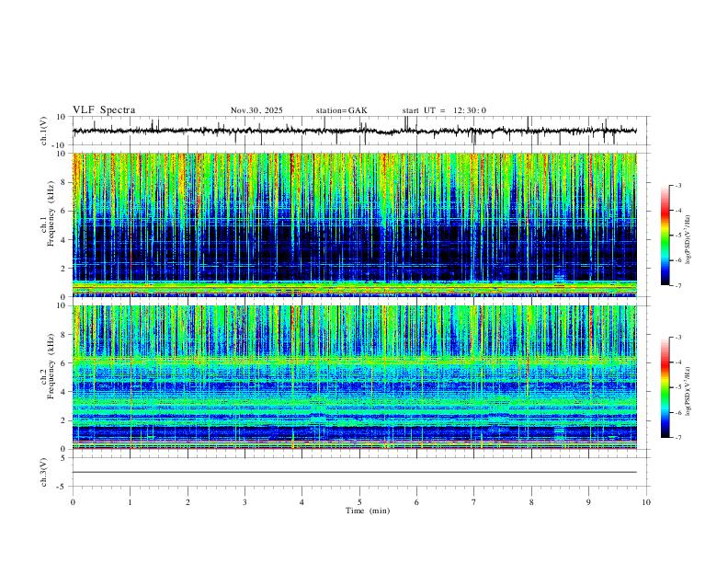Screen dimensions: 728x563
Task: Click the "-5" tick on ch.2 color bar
Action: point(677,387)
